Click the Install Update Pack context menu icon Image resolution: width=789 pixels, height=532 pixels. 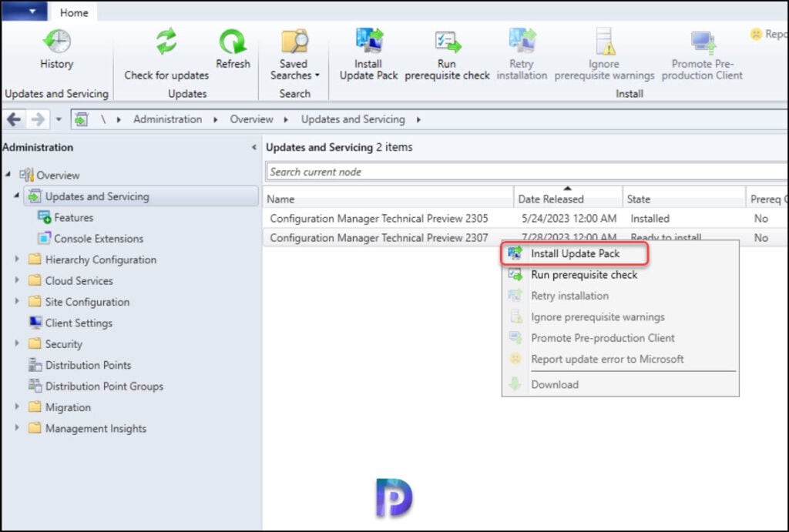point(515,253)
